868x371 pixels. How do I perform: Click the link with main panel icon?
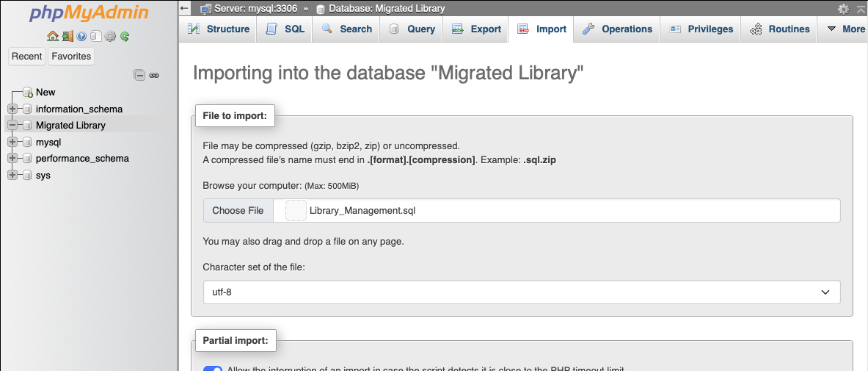pos(154,75)
